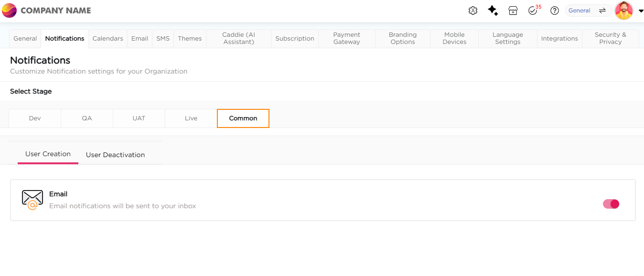This screenshot has width=644, height=276.
Task: Go to the Payment Gateway tab
Action: click(x=346, y=38)
